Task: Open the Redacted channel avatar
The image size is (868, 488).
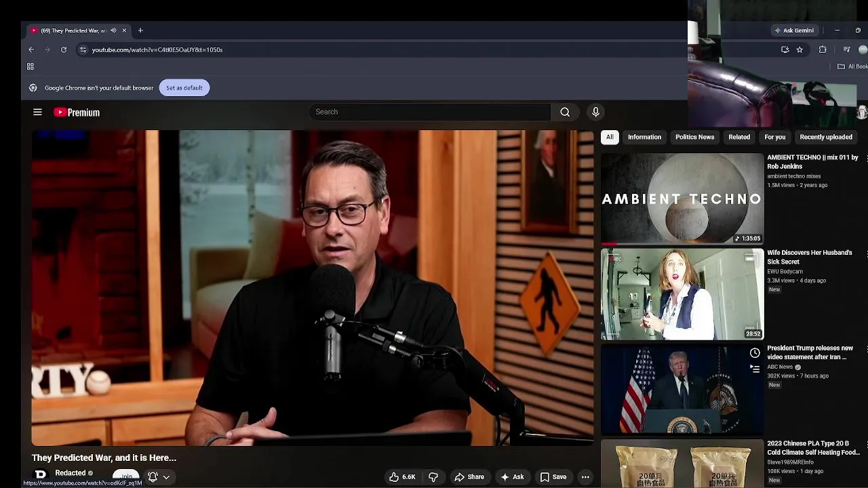Action: click(x=41, y=475)
